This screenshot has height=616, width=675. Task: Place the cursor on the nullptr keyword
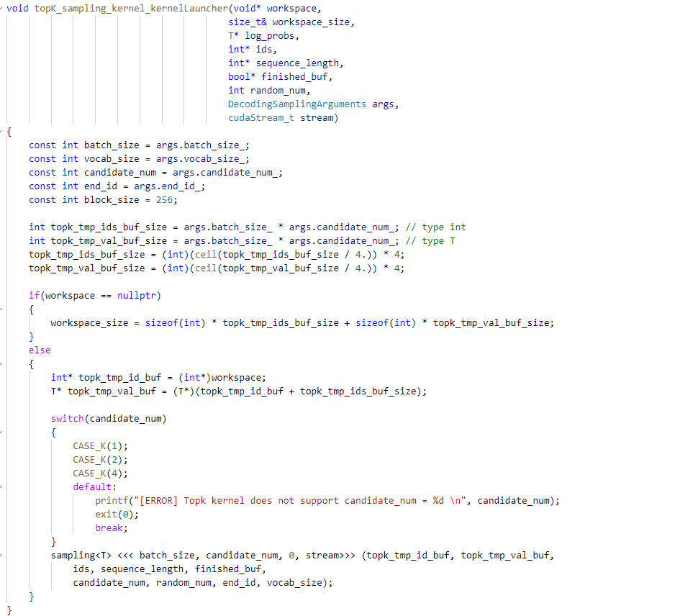pyautogui.click(x=136, y=295)
